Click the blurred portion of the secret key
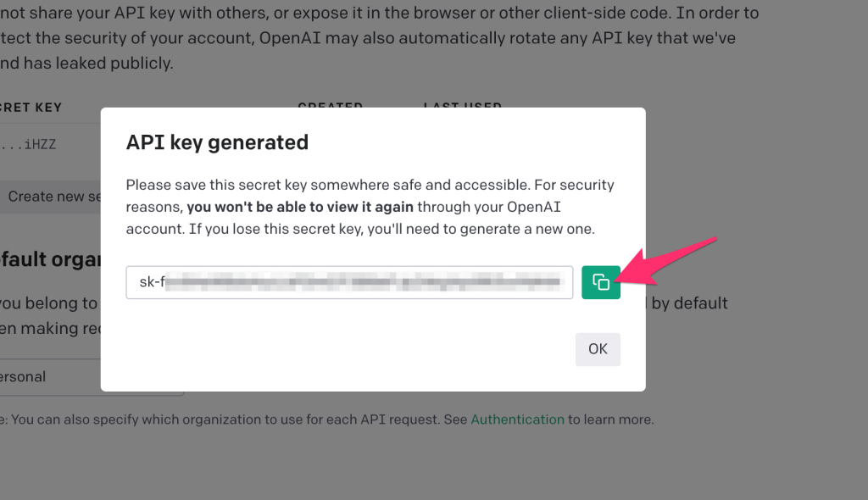This screenshot has width=868, height=500. (x=364, y=282)
